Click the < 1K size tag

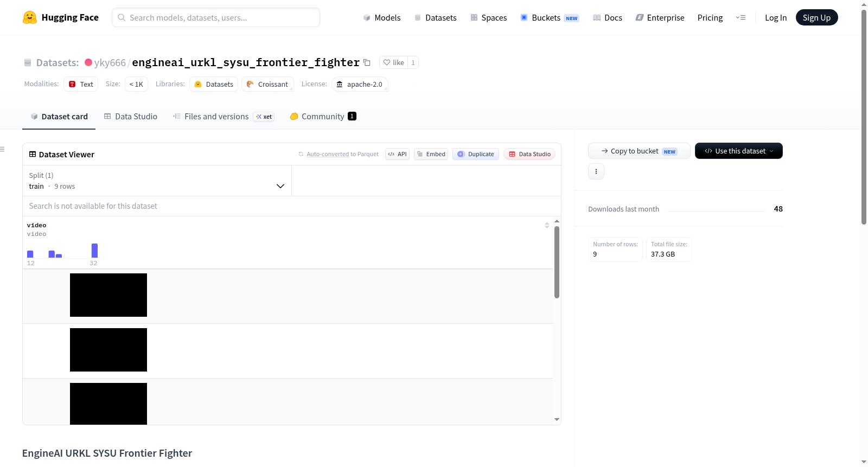pos(136,84)
